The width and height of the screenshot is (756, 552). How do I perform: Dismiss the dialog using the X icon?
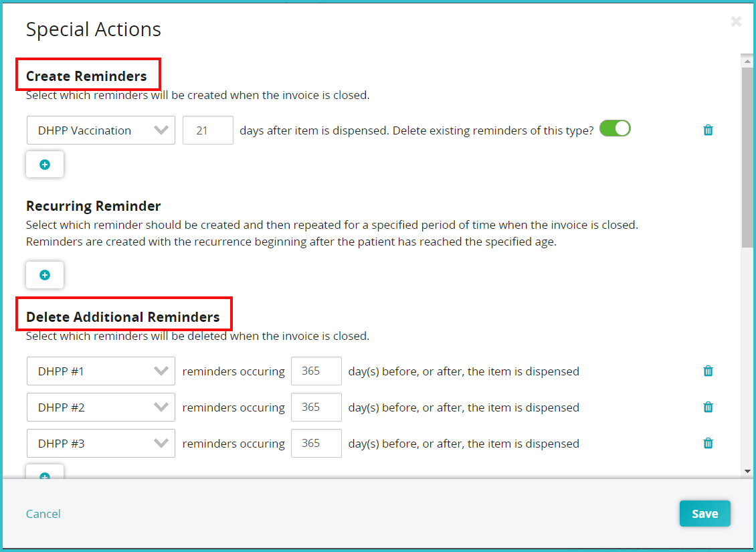[x=736, y=21]
